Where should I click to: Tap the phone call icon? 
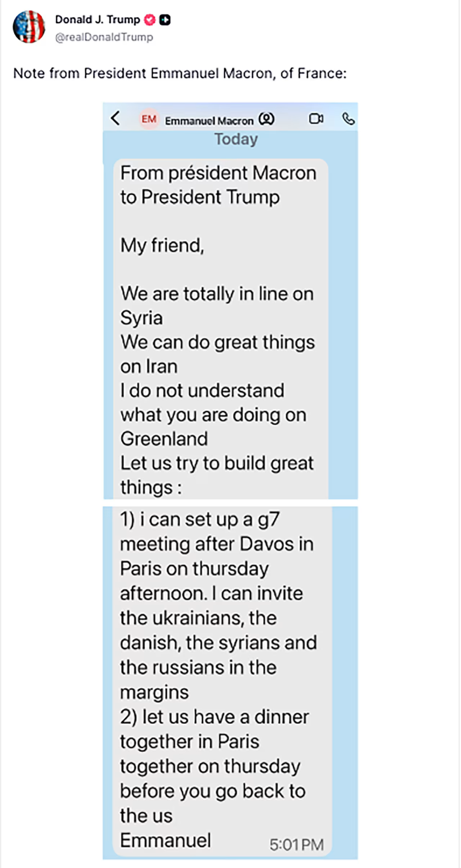pos(348,119)
